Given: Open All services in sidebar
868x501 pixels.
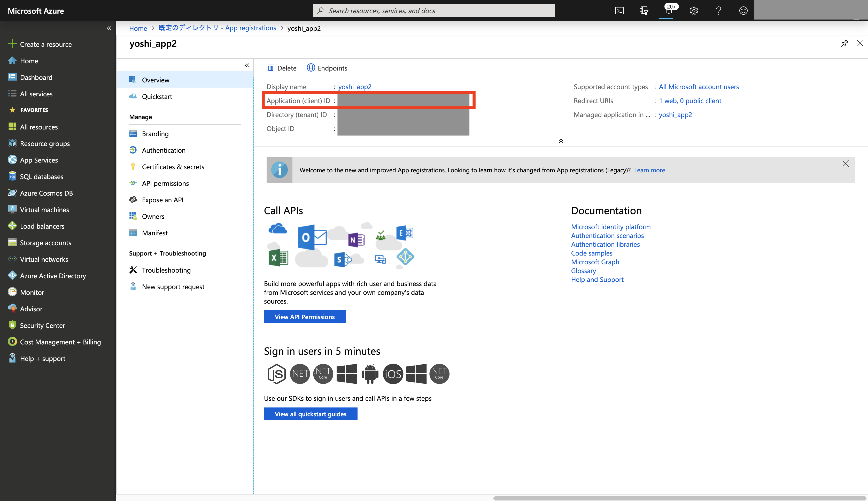Looking at the screenshot, I should click(x=30, y=94).
